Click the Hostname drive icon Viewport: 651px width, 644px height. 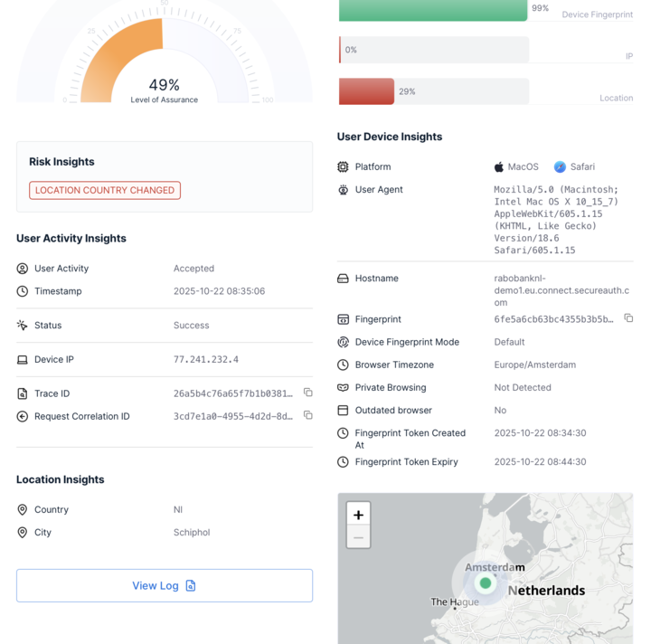(x=343, y=279)
